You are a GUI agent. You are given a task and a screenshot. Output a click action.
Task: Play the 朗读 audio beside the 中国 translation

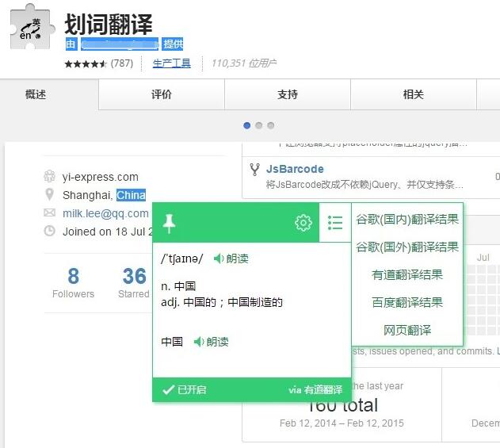tap(210, 342)
